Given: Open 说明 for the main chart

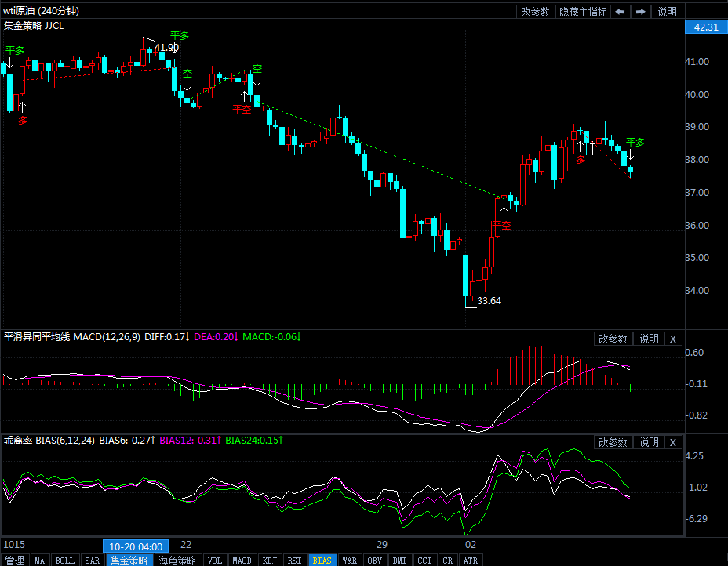Looking at the screenshot, I should pyautogui.click(x=667, y=12).
